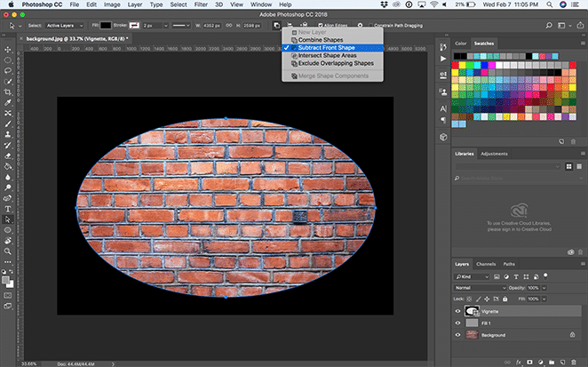Toggle visibility of Background layer
This screenshot has width=588, height=367.
pyautogui.click(x=458, y=337)
